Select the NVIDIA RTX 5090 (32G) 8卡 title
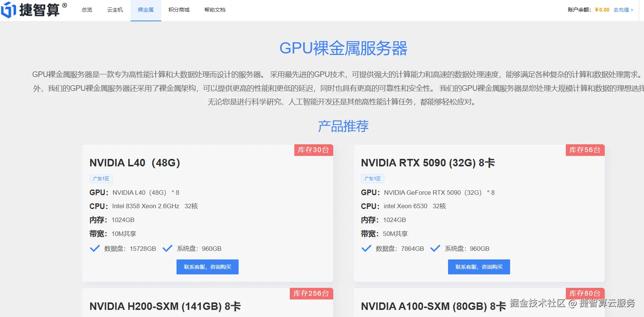Screen dimensions: 644x317 428,163
